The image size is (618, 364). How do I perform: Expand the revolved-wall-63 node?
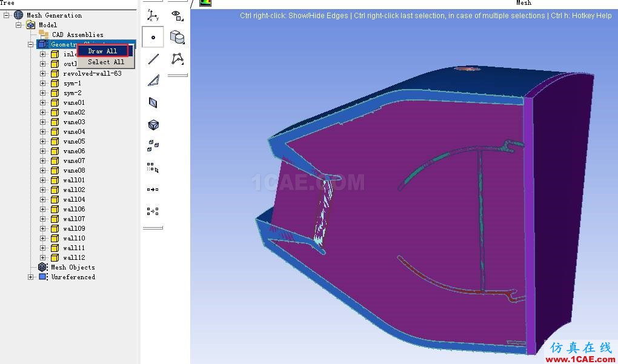click(42, 74)
